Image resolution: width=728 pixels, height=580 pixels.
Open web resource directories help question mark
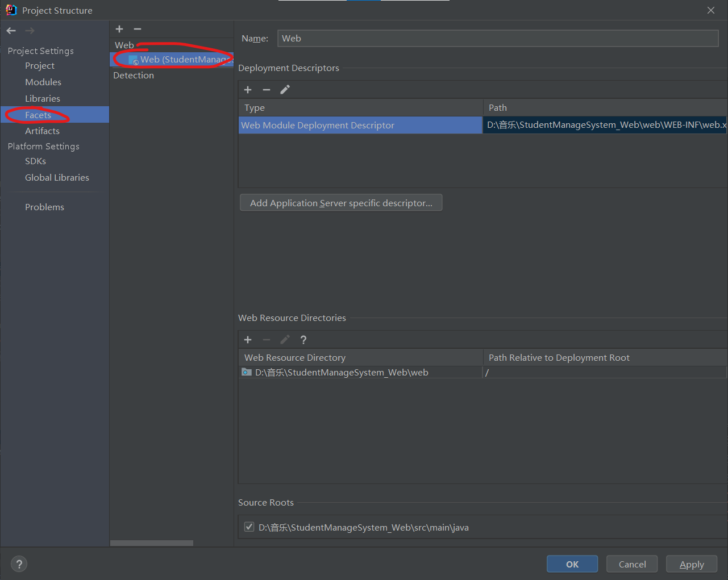303,340
